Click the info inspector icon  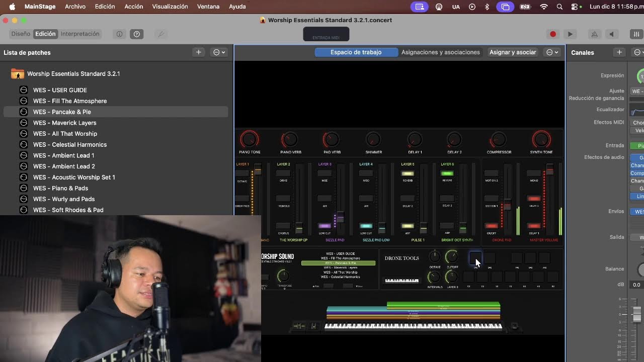(x=119, y=34)
